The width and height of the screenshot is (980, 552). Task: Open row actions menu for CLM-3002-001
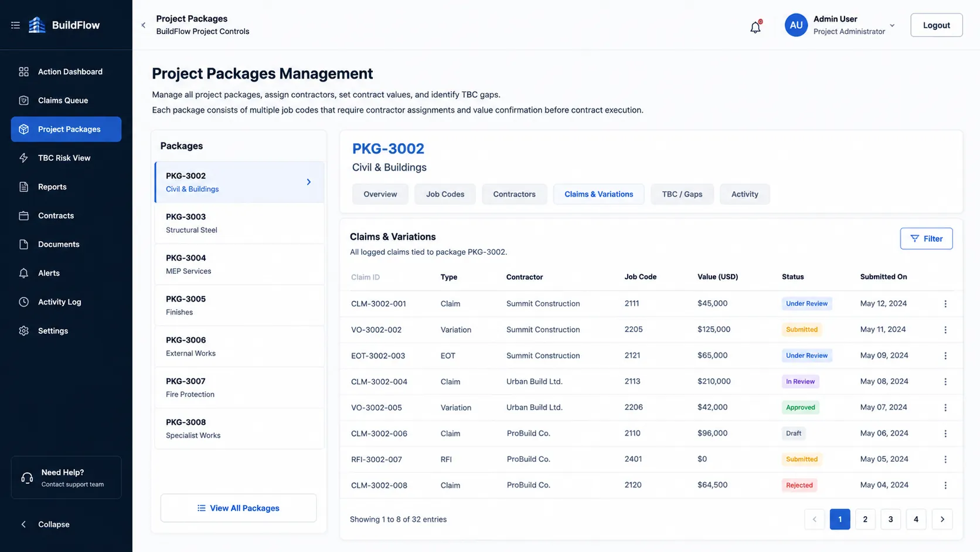(x=945, y=304)
